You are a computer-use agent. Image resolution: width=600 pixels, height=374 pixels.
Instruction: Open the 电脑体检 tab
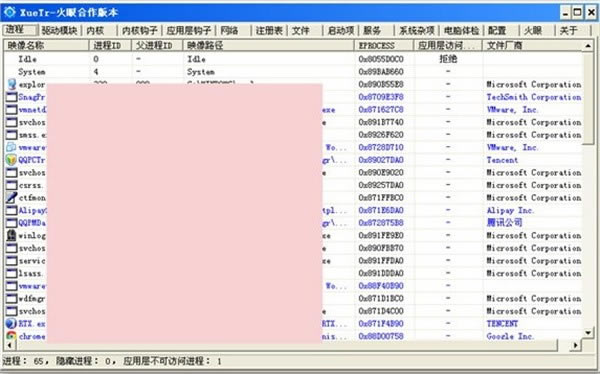[461, 30]
